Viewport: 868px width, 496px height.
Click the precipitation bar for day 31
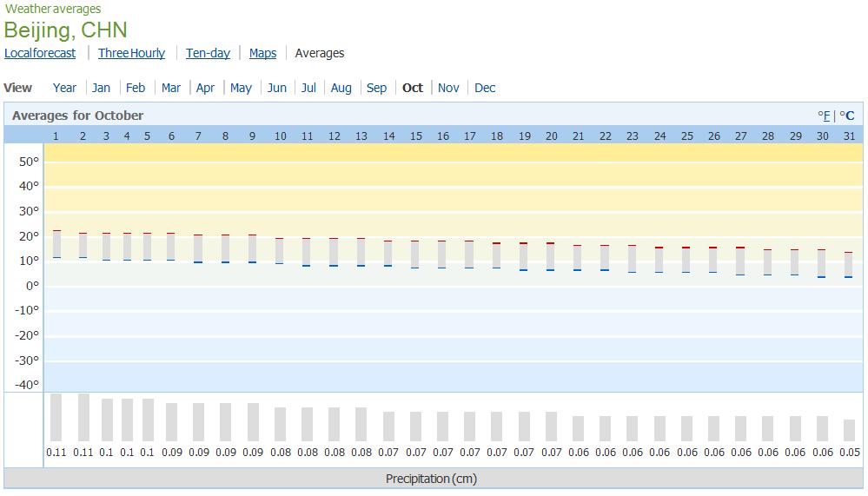tap(849, 430)
